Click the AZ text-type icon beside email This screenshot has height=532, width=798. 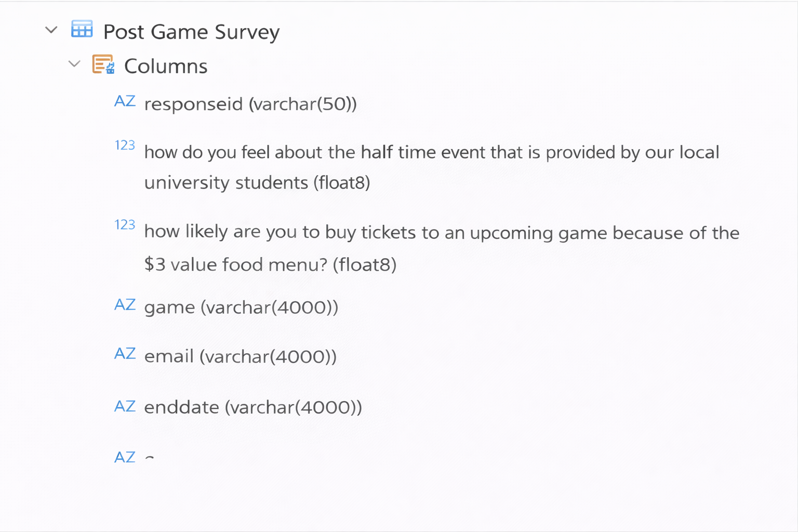[x=125, y=354]
